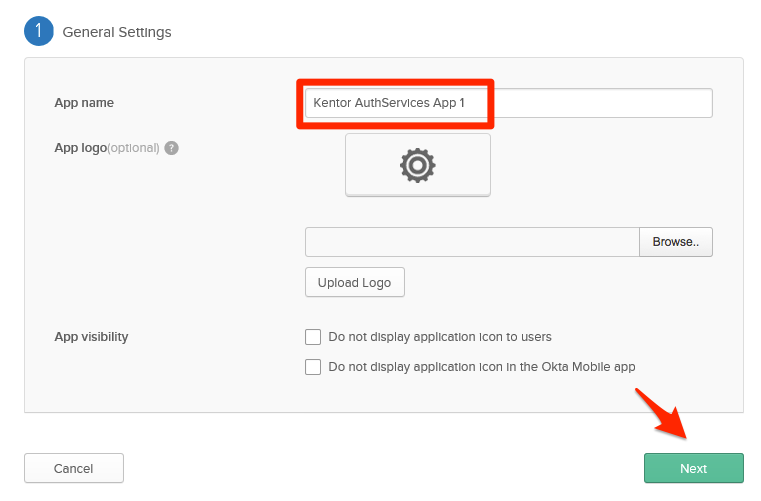
Task: Click the blue step 1 circle icon
Action: tap(38, 31)
